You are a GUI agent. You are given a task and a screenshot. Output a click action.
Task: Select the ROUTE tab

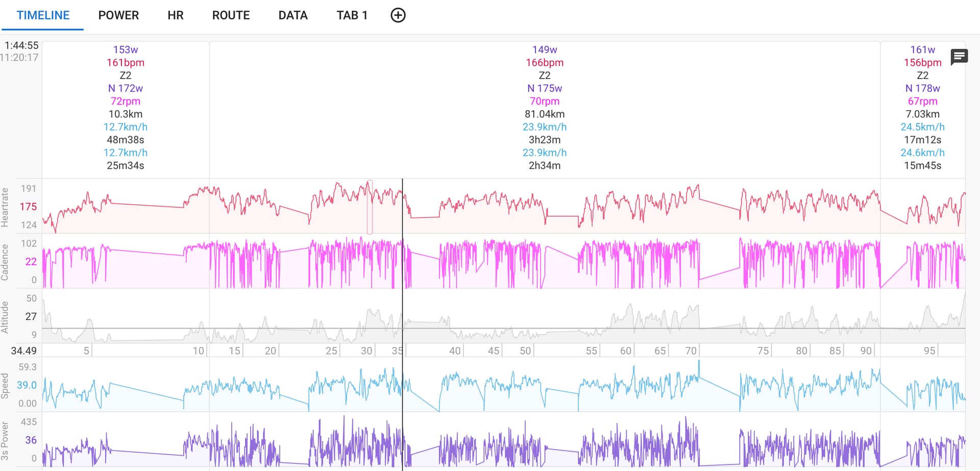[231, 15]
